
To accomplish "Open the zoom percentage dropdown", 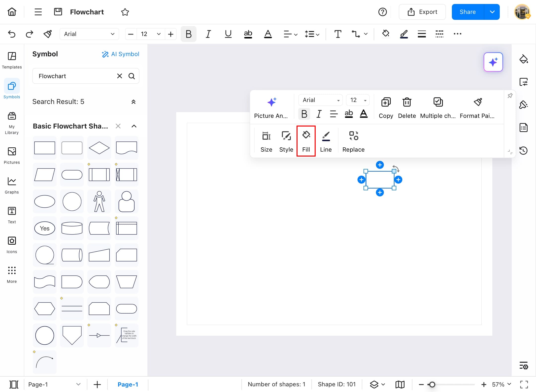I will (x=502, y=384).
